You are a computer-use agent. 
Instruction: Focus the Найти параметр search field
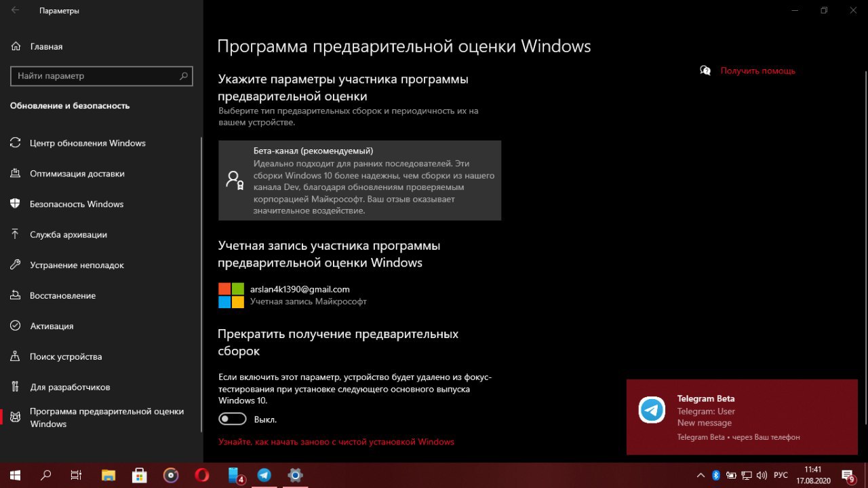point(102,76)
